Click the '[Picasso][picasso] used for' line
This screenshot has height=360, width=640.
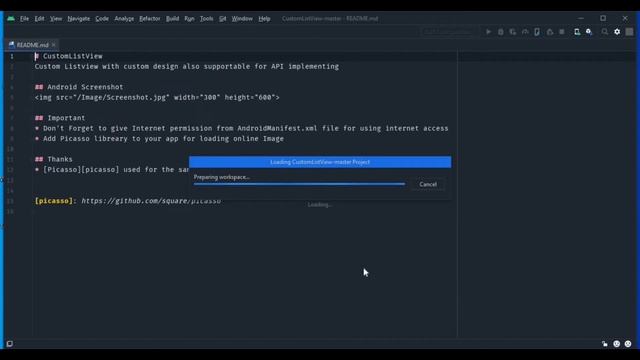click(x=112, y=170)
